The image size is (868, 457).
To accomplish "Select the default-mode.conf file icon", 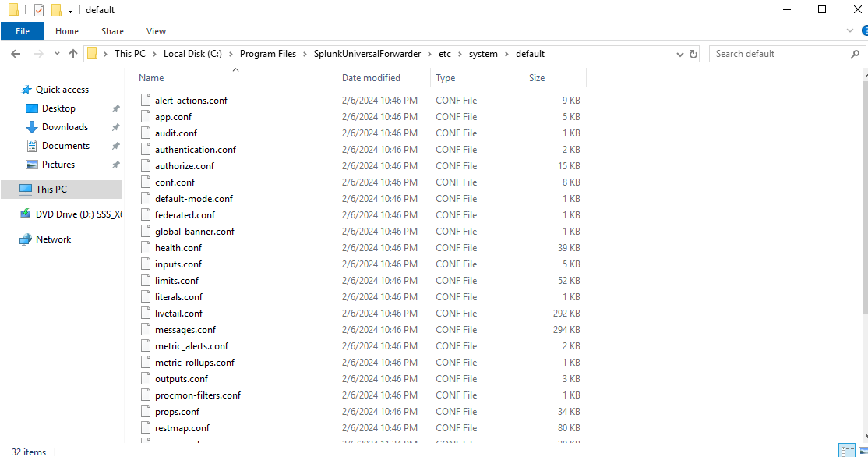I will pos(146,198).
